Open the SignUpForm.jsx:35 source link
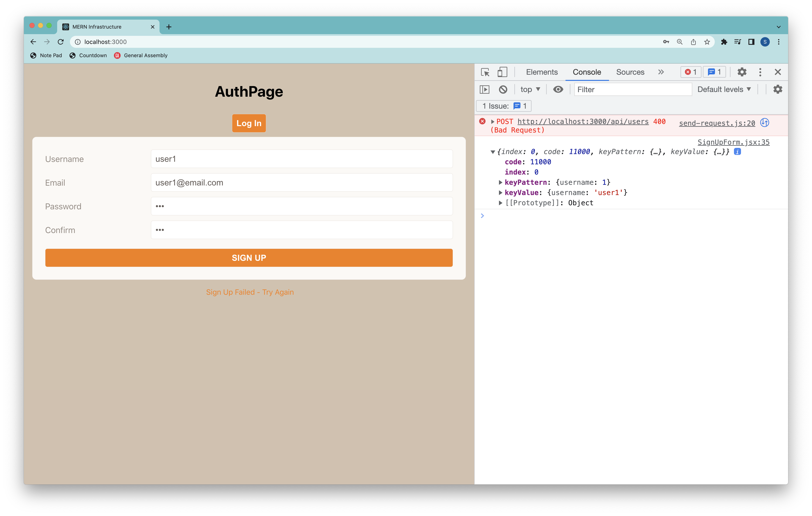 (x=734, y=142)
